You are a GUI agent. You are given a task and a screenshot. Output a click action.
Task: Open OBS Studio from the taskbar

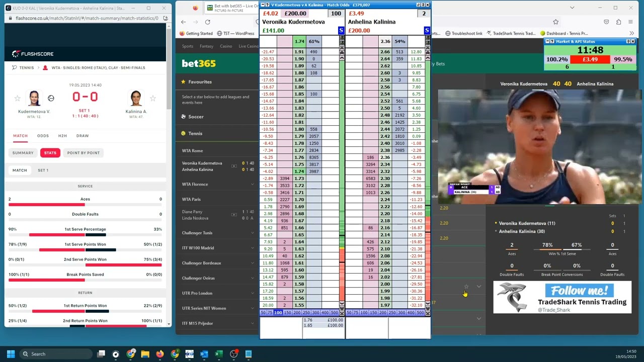pyautogui.click(x=233, y=354)
